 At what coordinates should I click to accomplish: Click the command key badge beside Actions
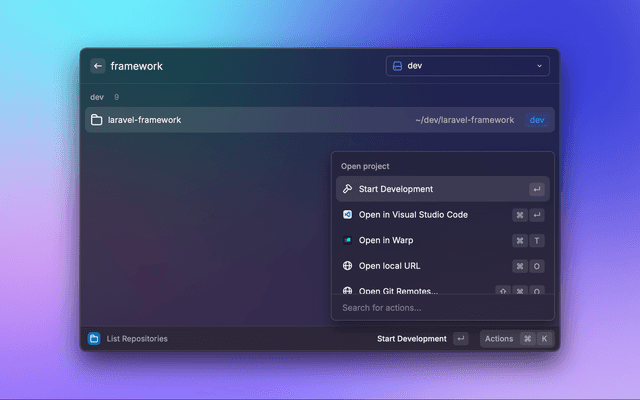point(527,339)
